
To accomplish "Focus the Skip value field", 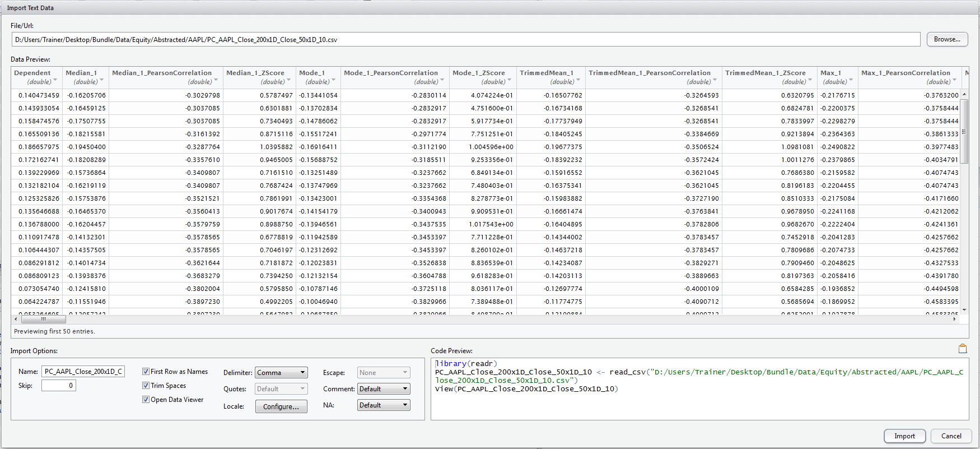I will tap(58, 385).
